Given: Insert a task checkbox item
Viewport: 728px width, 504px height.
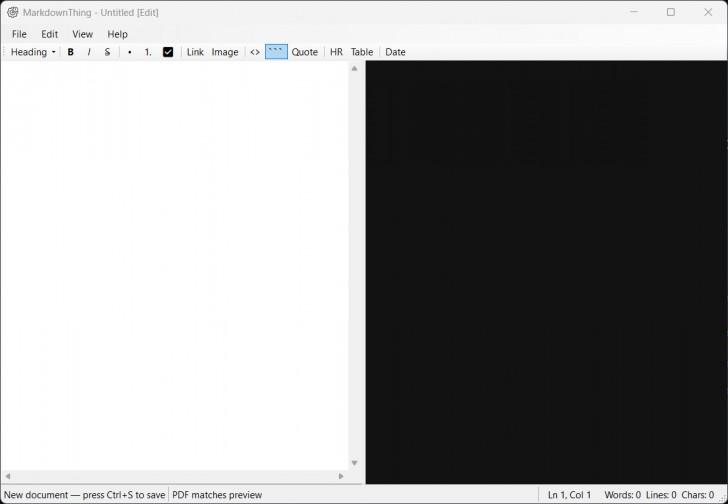Looking at the screenshot, I should (168, 52).
